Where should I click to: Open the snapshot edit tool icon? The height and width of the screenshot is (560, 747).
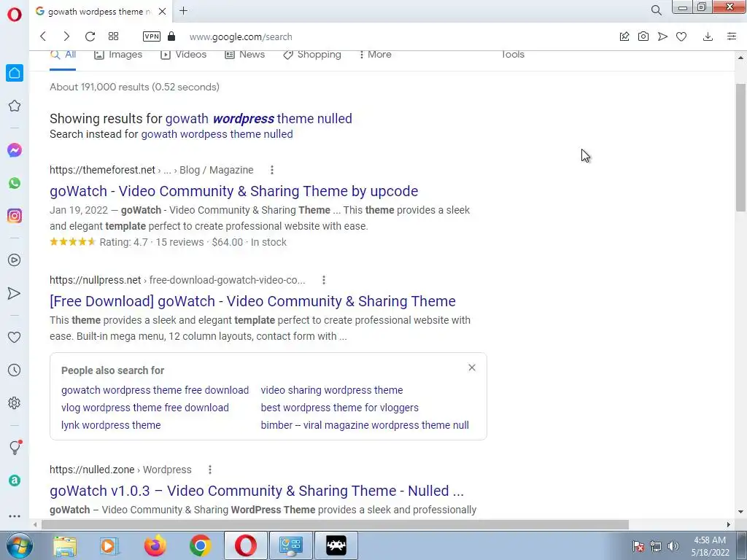click(x=624, y=36)
